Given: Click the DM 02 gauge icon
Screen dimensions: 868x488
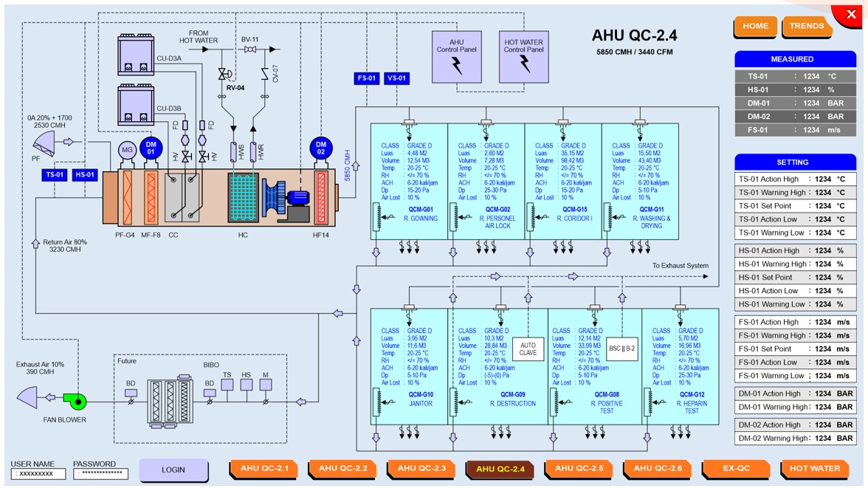Looking at the screenshot, I should (321, 148).
